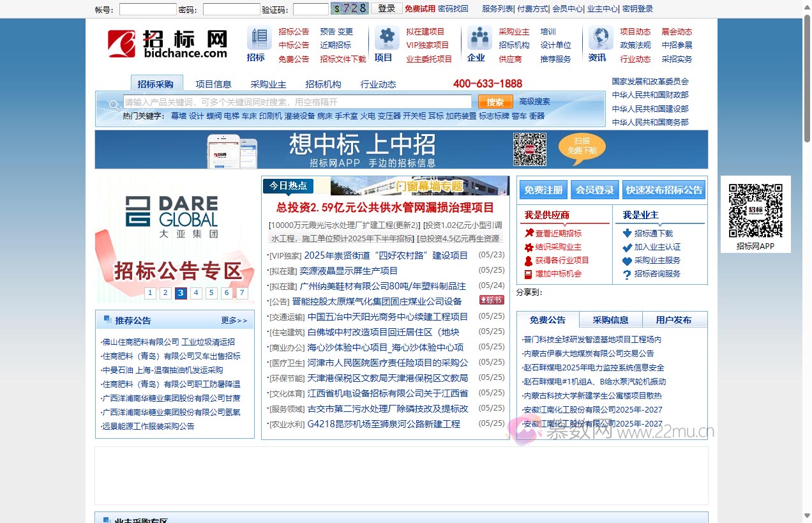The width and height of the screenshot is (812, 523).
Task: Select page 5 in the announcement carousel
Action: [x=211, y=293]
